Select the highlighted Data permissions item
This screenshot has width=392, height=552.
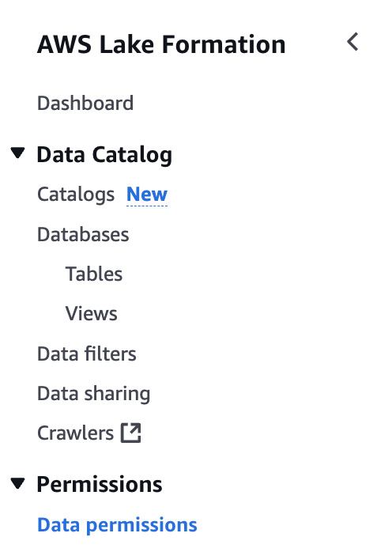117,525
